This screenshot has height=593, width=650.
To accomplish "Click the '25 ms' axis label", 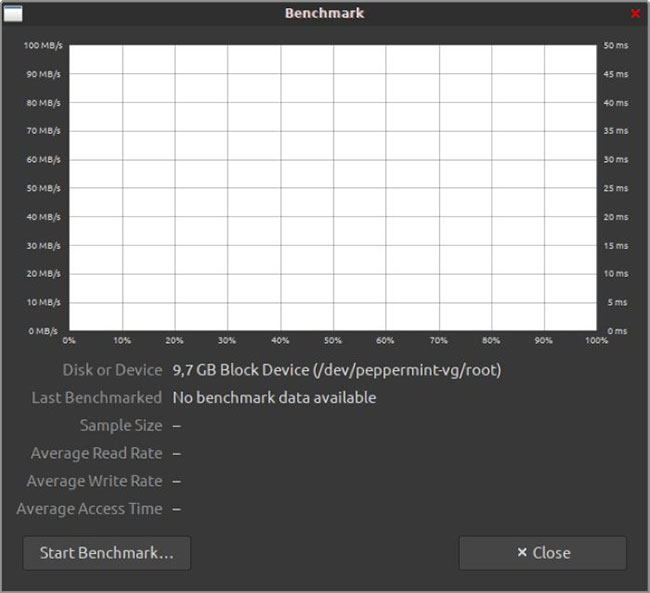I will click(616, 188).
